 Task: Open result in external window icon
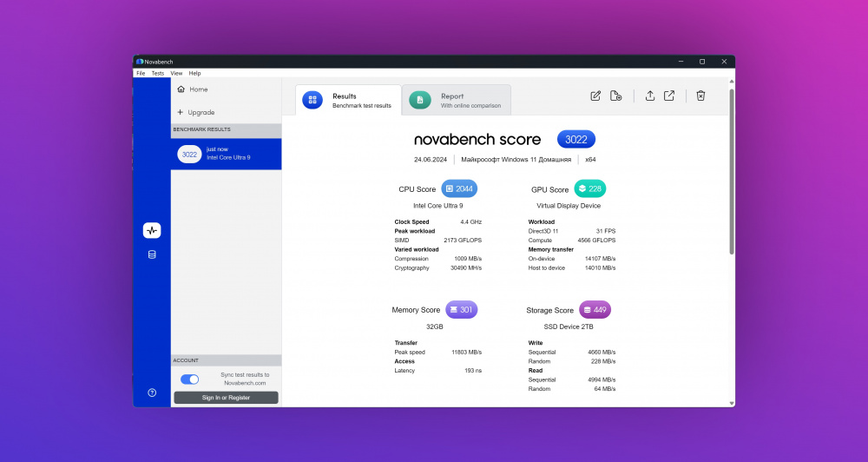click(x=669, y=96)
